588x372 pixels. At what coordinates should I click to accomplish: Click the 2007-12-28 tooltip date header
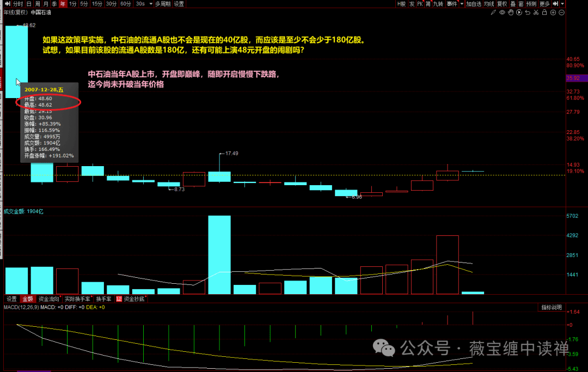point(44,90)
